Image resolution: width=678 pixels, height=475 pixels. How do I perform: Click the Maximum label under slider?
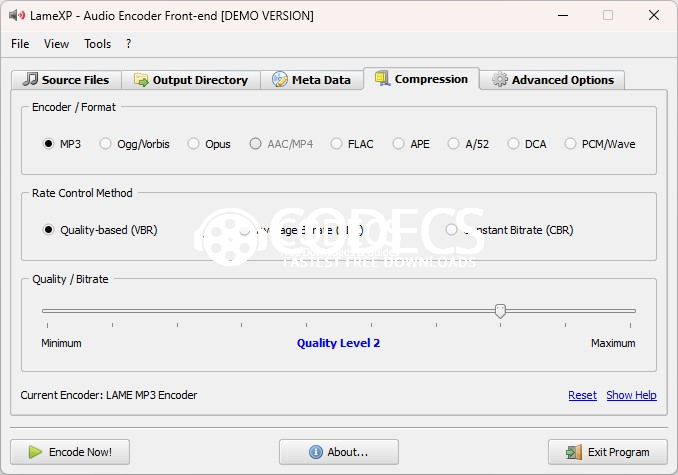coord(613,343)
